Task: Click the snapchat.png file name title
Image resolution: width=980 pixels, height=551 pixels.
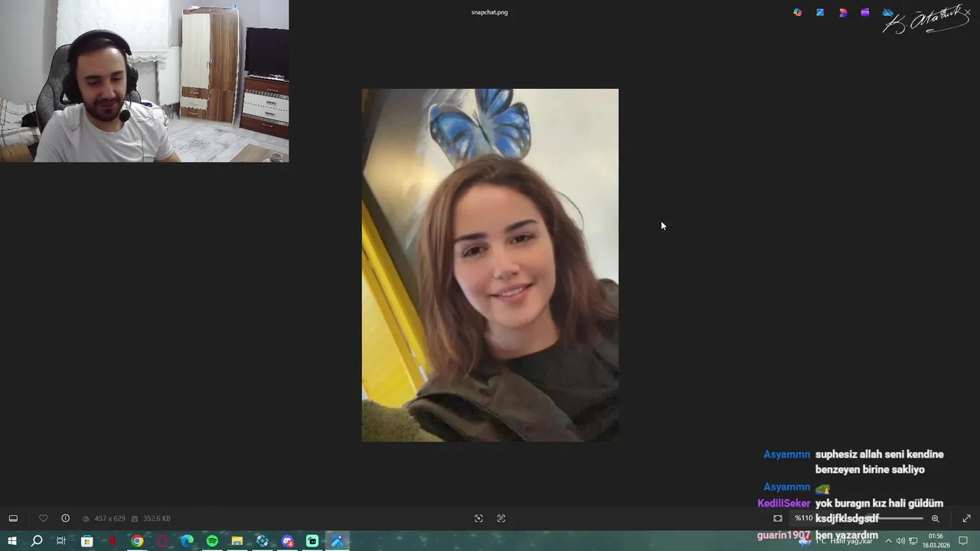Action: click(x=489, y=12)
